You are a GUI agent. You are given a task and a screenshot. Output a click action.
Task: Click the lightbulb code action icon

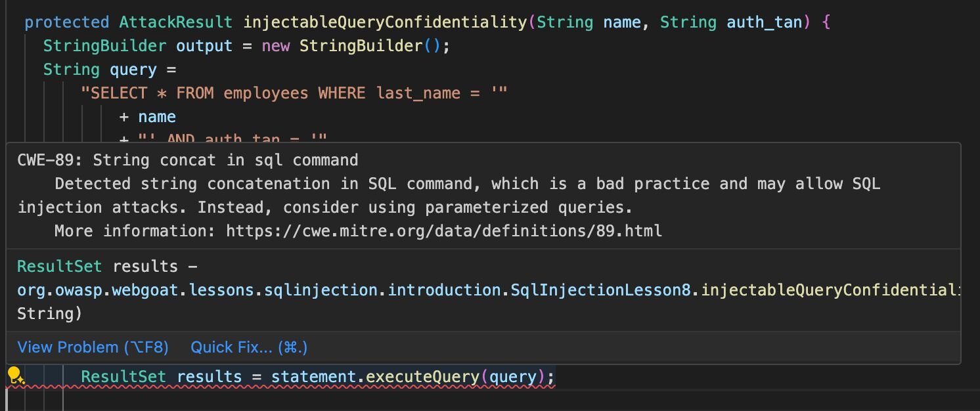click(15, 376)
